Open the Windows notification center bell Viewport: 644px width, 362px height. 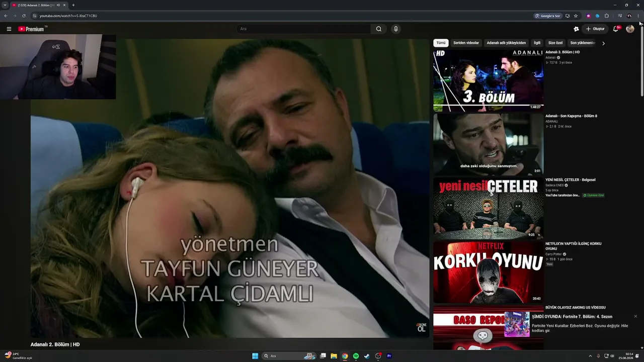(x=637, y=356)
